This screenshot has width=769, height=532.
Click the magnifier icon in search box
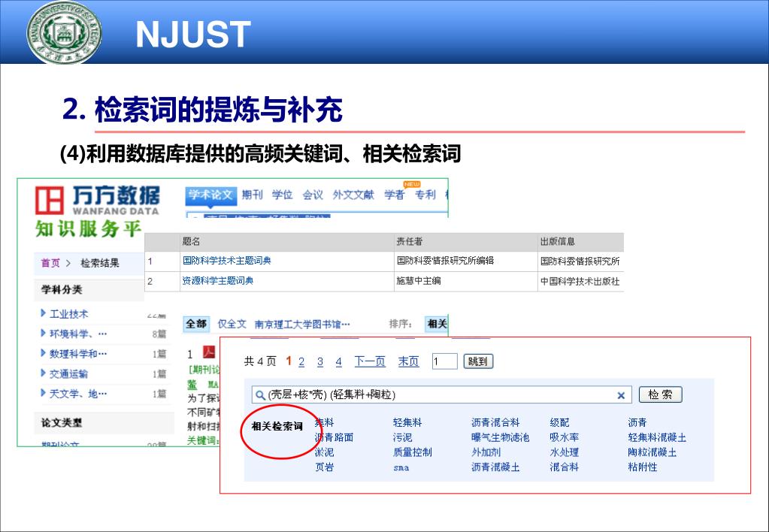(260, 395)
